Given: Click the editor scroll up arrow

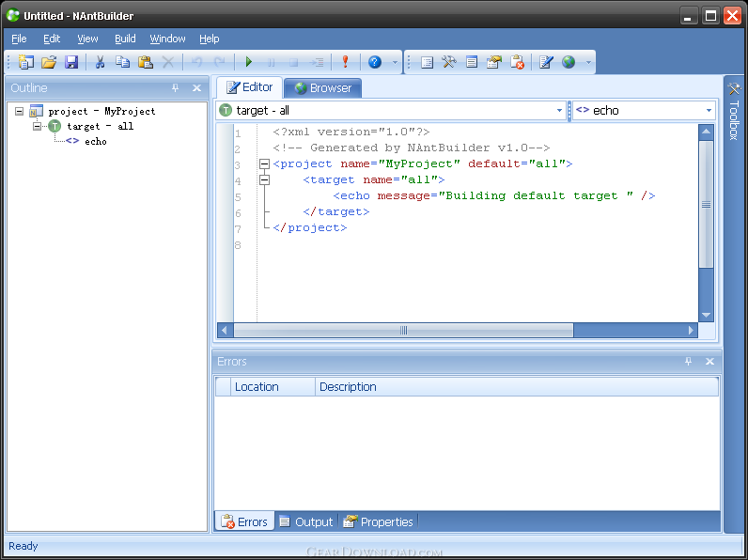Looking at the screenshot, I should [x=706, y=132].
